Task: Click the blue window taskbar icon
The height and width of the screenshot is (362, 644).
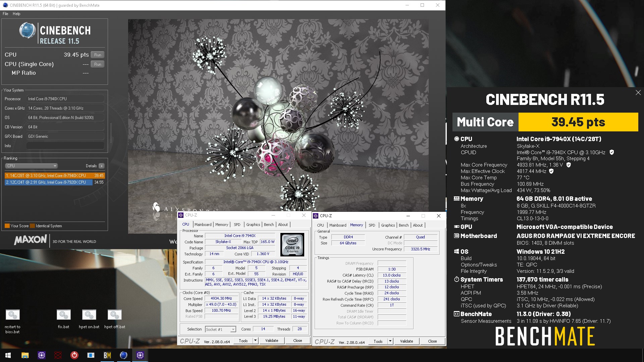Action: [x=91, y=355]
